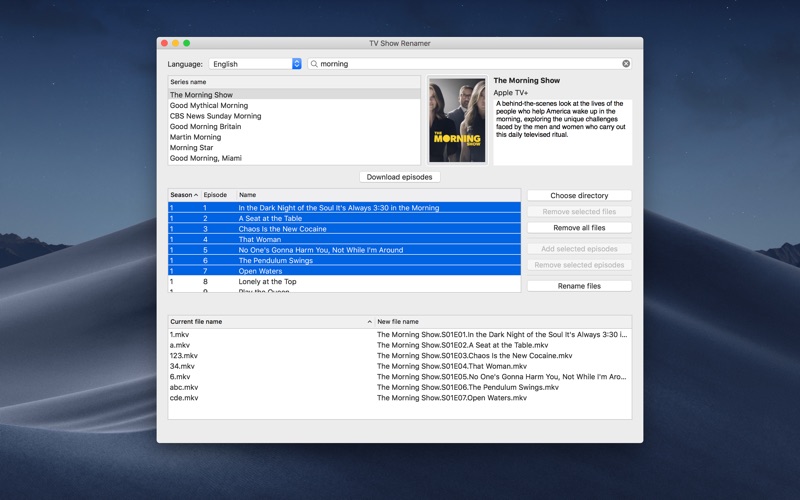Click new name 'S01E04.That Woman.mkv'
The width and height of the screenshot is (800, 500).
click(x=452, y=366)
